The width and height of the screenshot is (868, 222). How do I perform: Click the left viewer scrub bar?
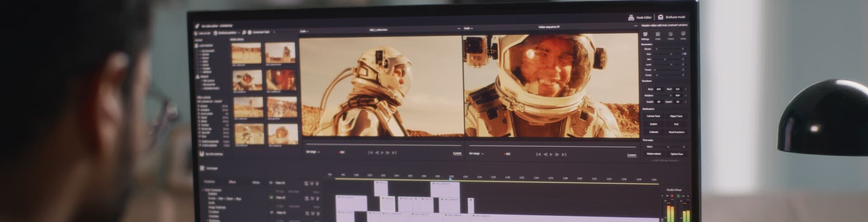pos(383,145)
